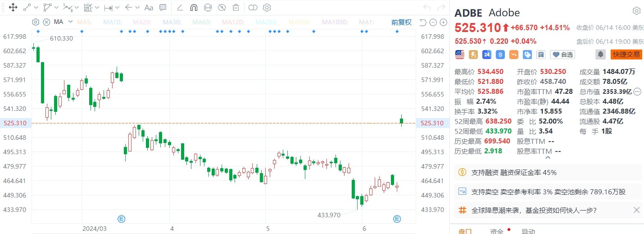Click the blue 24-hour trading badge
The width and height of the screenshot is (644, 234).
pyautogui.click(x=486, y=55)
